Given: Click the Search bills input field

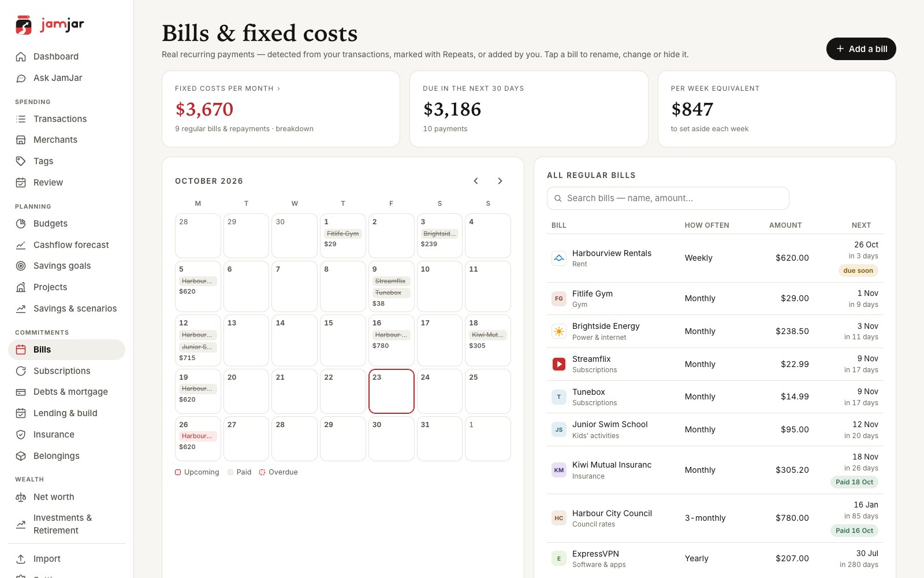Looking at the screenshot, I should (x=668, y=198).
